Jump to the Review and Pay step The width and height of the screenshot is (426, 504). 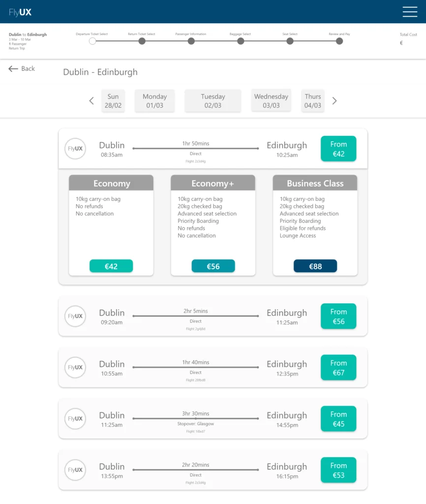point(339,41)
